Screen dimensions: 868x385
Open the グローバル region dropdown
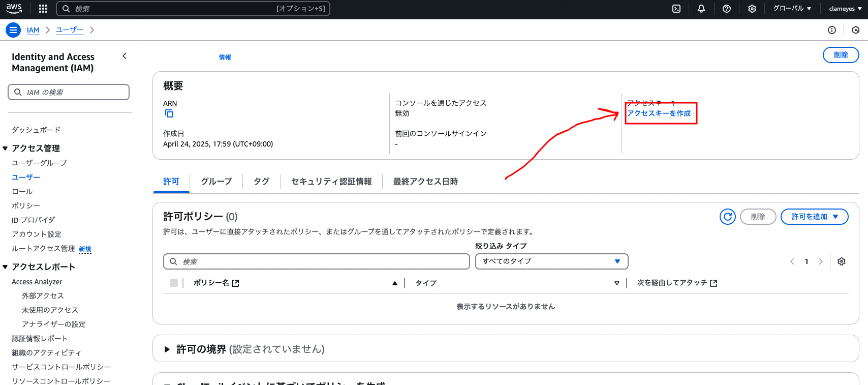[792, 9]
